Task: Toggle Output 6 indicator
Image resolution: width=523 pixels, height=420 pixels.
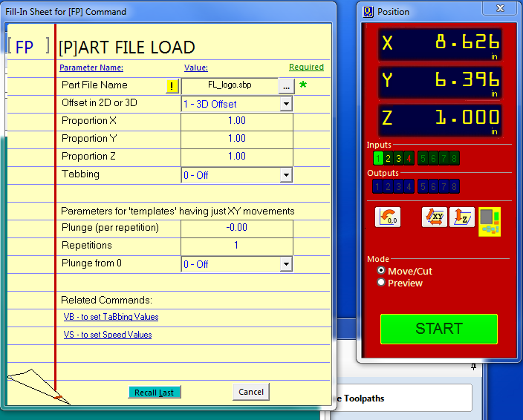Action: click(433, 186)
